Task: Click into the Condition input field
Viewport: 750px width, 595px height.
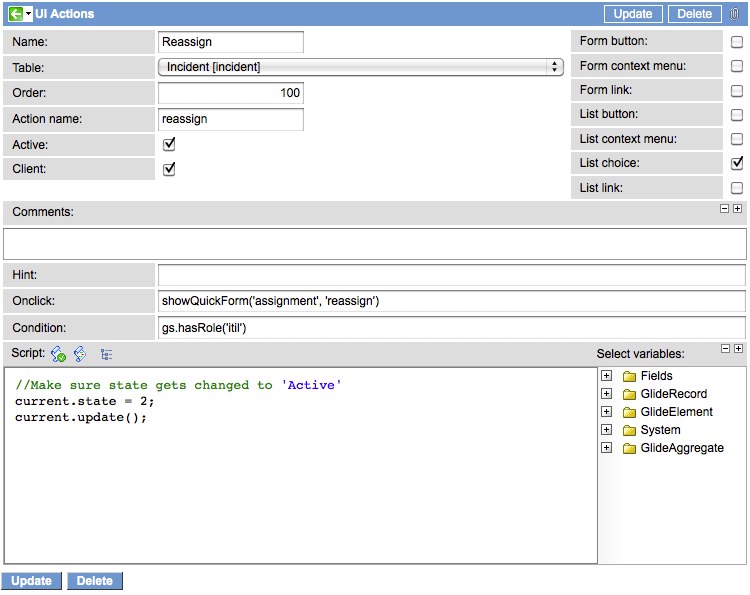Action: [x=451, y=327]
